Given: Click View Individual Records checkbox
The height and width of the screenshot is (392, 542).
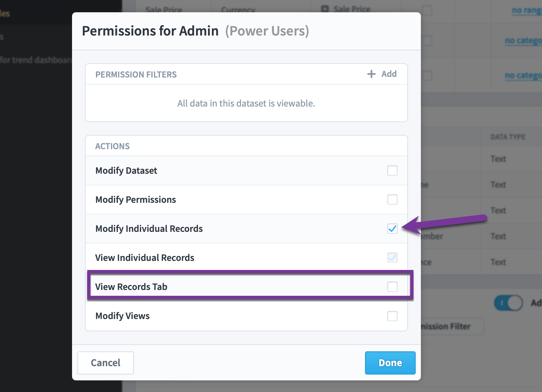Looking at the screenshot, I should [x=392, y=258].
